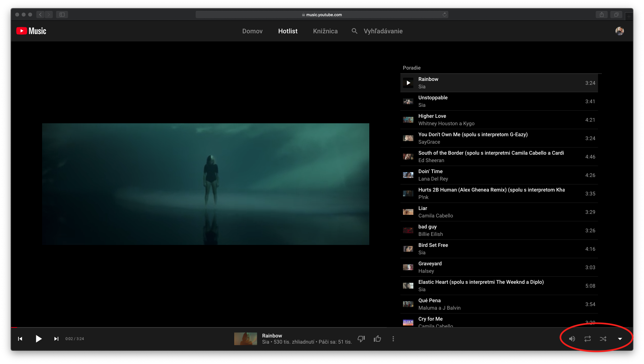Select South of the Border in queue
Screen dimensions: 644x364
(x=499, y=157)
